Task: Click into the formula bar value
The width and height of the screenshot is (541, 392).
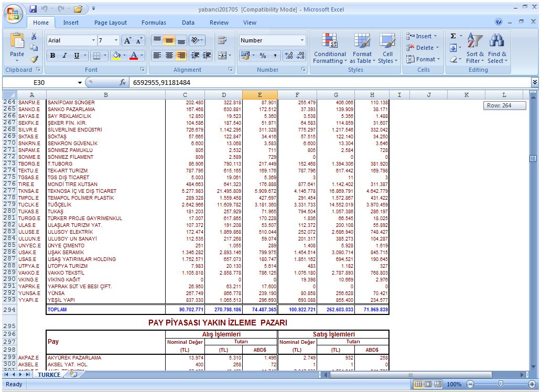Action: click(x=161, y=82)
